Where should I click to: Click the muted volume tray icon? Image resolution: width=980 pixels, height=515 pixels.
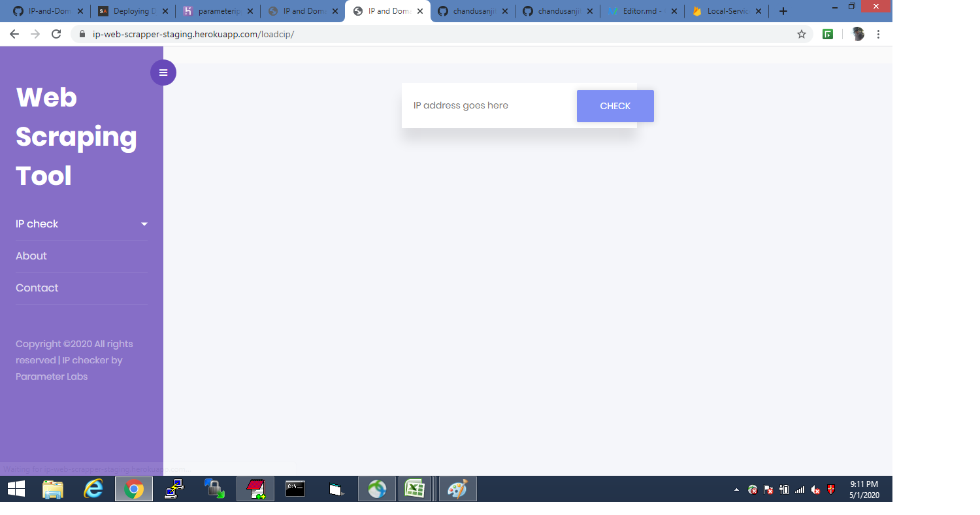(815, 490)
